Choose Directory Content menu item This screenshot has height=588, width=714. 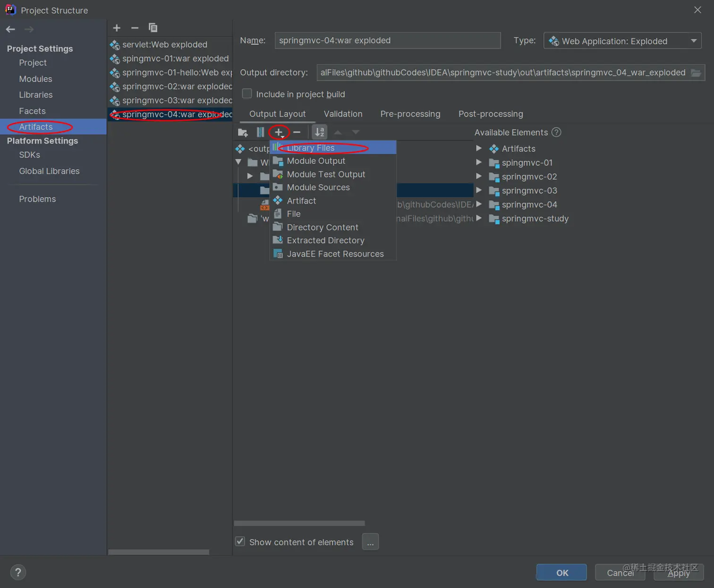tap(333, 227)
